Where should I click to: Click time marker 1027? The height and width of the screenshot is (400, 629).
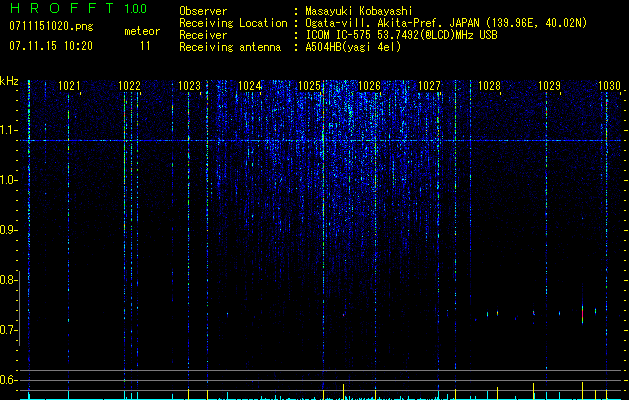[x=429, y=86]
